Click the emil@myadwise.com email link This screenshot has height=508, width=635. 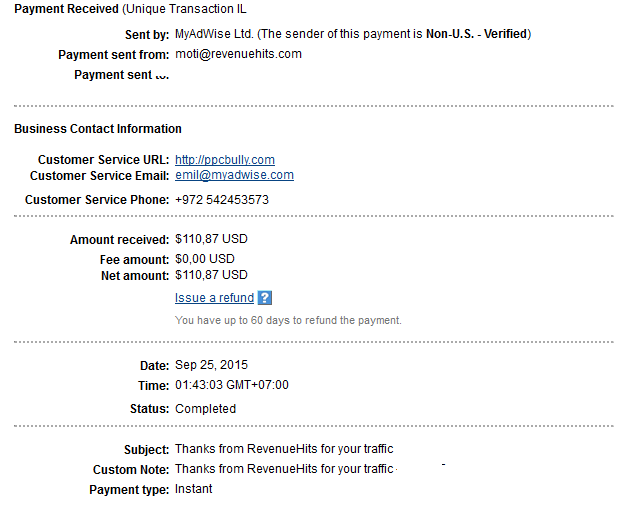(234, 175)
